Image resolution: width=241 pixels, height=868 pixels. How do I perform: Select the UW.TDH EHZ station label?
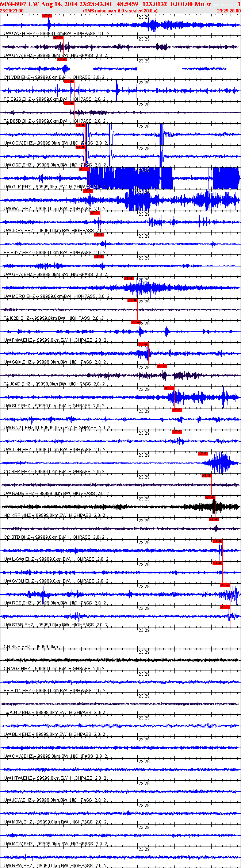(17, 450)
